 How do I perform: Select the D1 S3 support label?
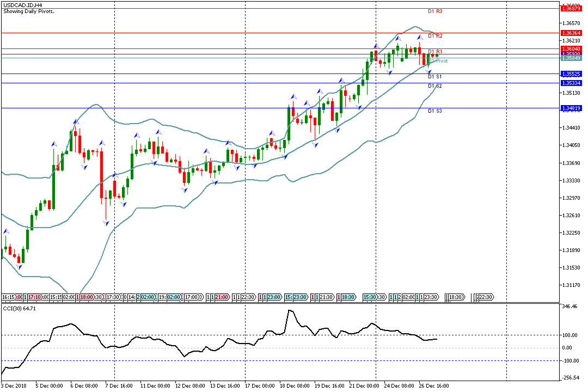coord(435,111)
